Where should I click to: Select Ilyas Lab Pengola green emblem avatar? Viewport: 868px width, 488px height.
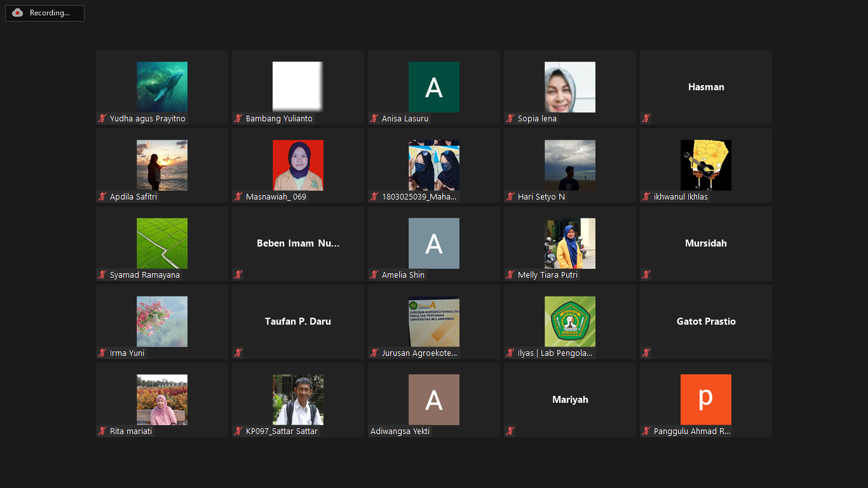(x=570, y=322)
